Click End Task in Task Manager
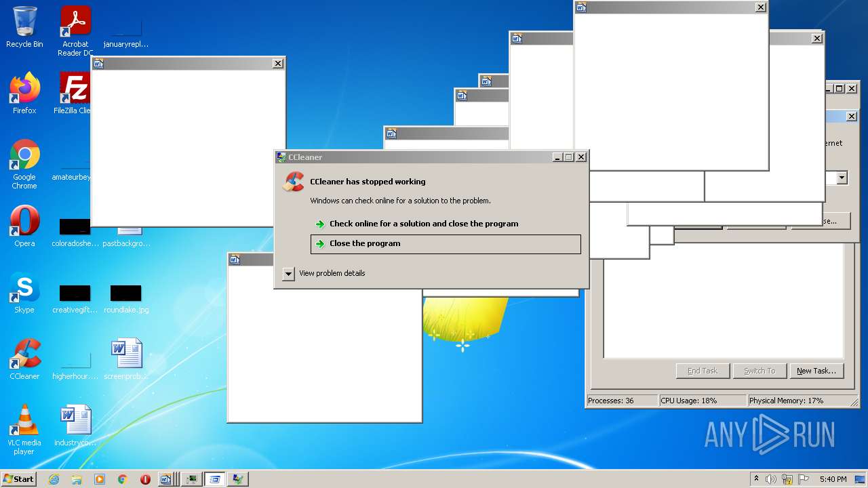Image resolution: width=868 pixels, height=488 pixels. click(703, 371)
